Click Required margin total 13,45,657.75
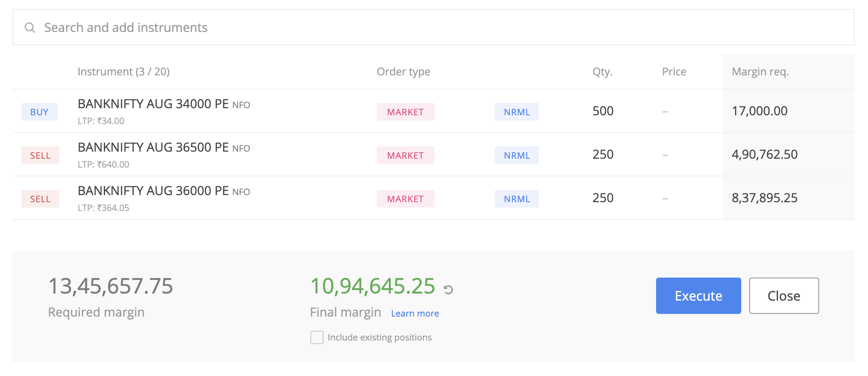This screenshot has height=376, width=868. [x=110, y=286]
